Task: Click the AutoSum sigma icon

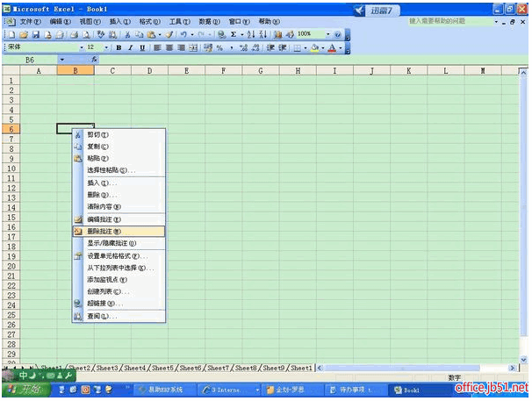Action: tap(234, 34)
